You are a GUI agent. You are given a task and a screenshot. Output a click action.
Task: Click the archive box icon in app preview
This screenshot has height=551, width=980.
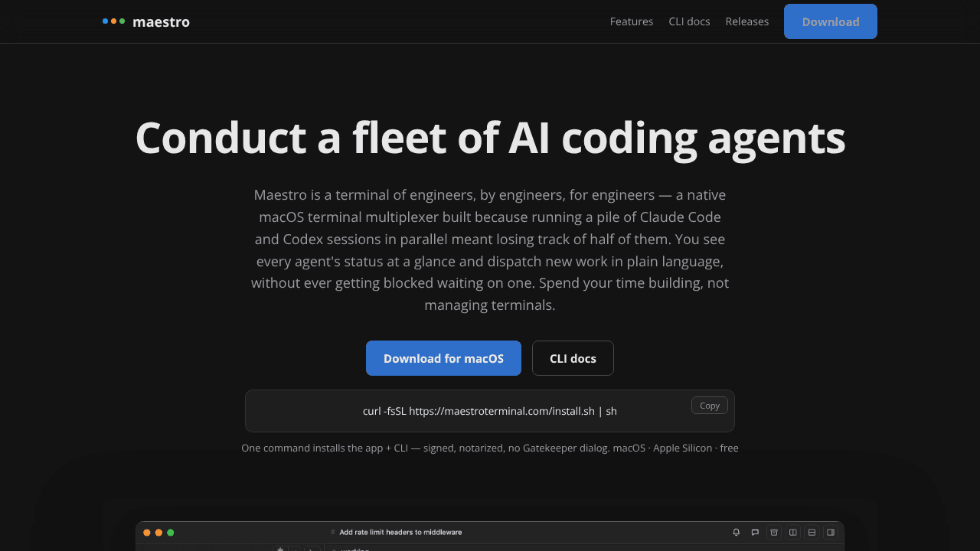click(774, 532)
